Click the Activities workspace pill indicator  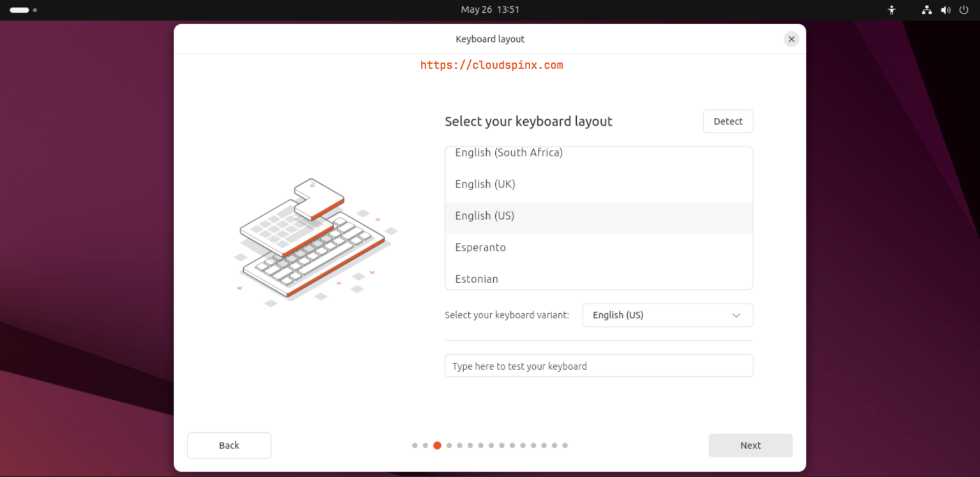click(20, 10)
